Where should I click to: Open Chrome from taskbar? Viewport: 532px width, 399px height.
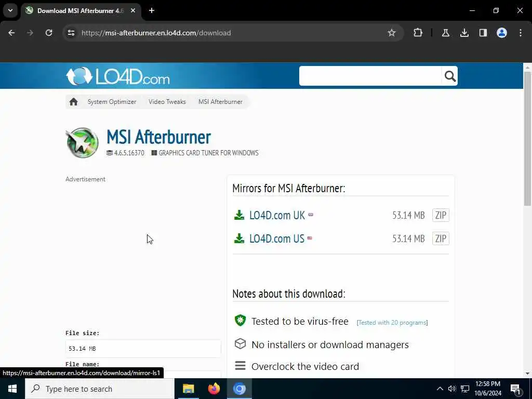click(x=239, y=389)
